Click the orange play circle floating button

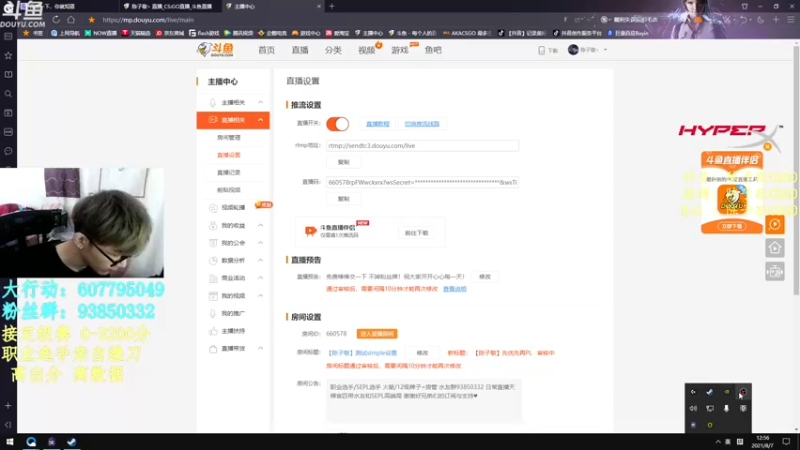[774, 224]
